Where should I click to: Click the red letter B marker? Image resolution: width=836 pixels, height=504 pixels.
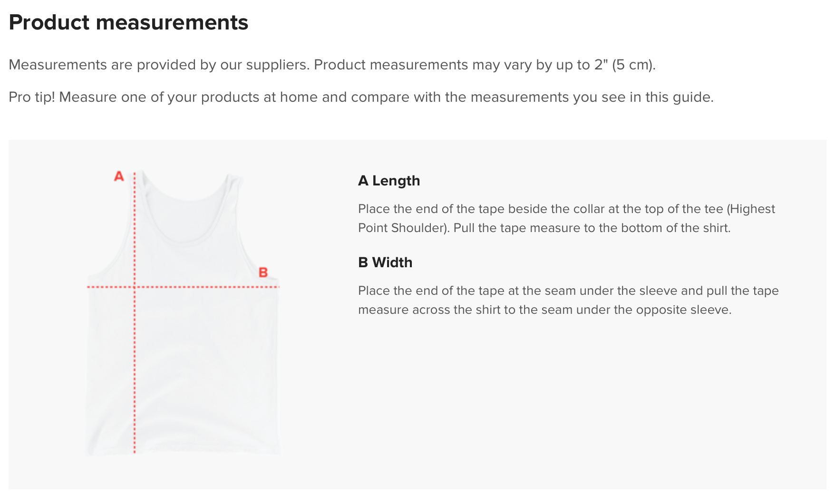pyautogui.click(x=263, y=272)
